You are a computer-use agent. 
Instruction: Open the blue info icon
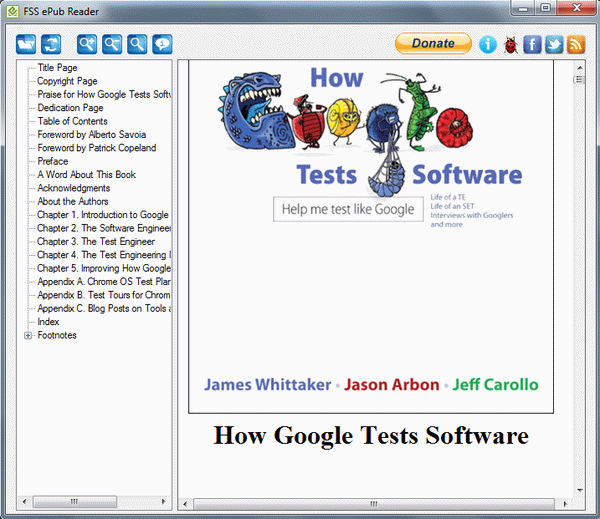(x=488, y=44)
